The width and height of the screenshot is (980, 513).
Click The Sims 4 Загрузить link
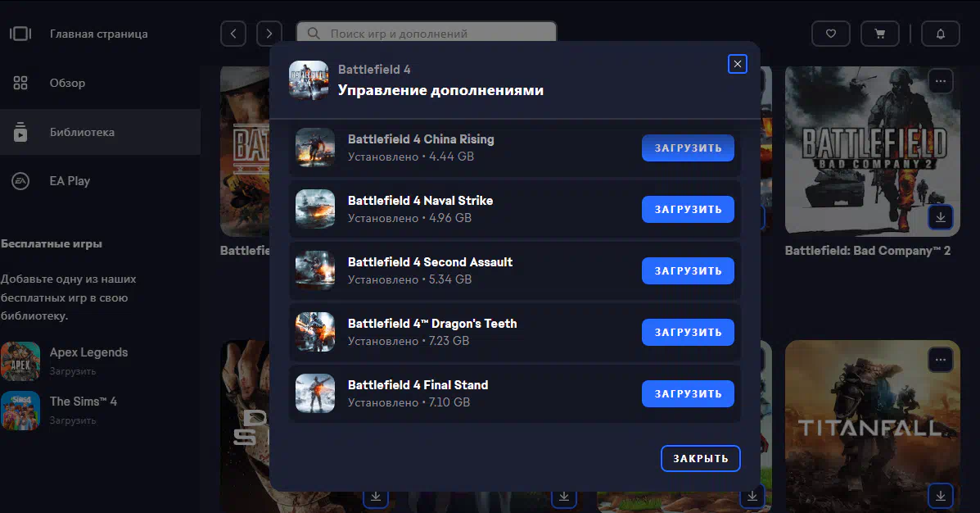pos(73,420)
